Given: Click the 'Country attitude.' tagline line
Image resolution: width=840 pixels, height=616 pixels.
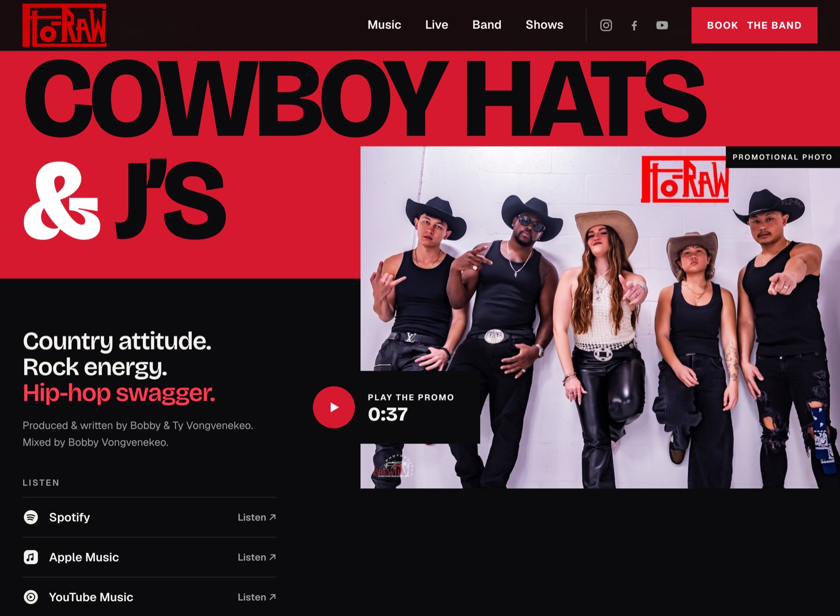Looking at the screenshot, I should tap(117, 341).
